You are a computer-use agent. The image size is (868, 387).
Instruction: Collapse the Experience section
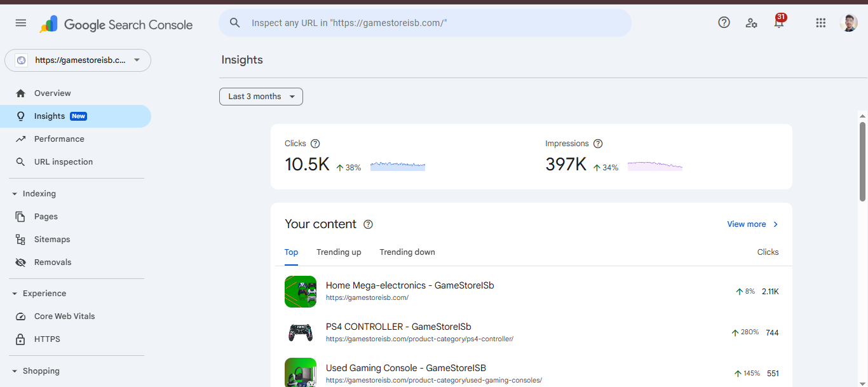coord(15,294)
